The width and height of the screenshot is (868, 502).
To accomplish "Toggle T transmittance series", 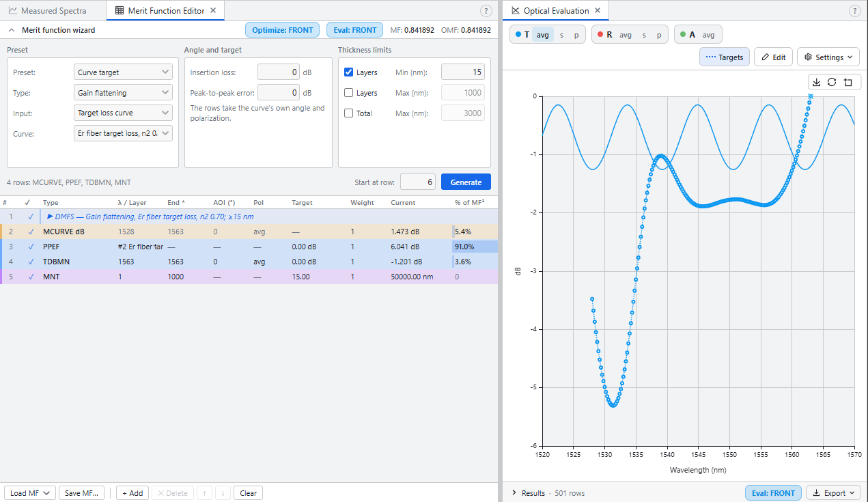I will click(x=522, y=35).
